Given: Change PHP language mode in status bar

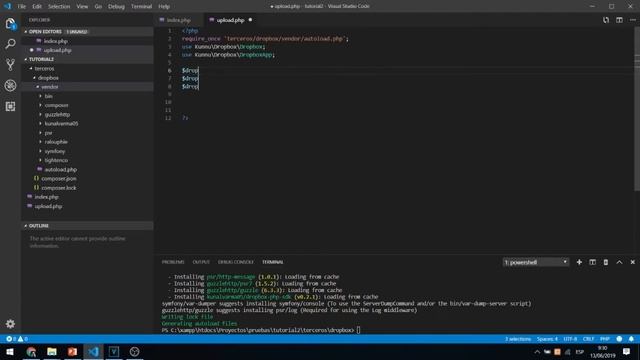Looking at the screenshot, I should 604,339.
